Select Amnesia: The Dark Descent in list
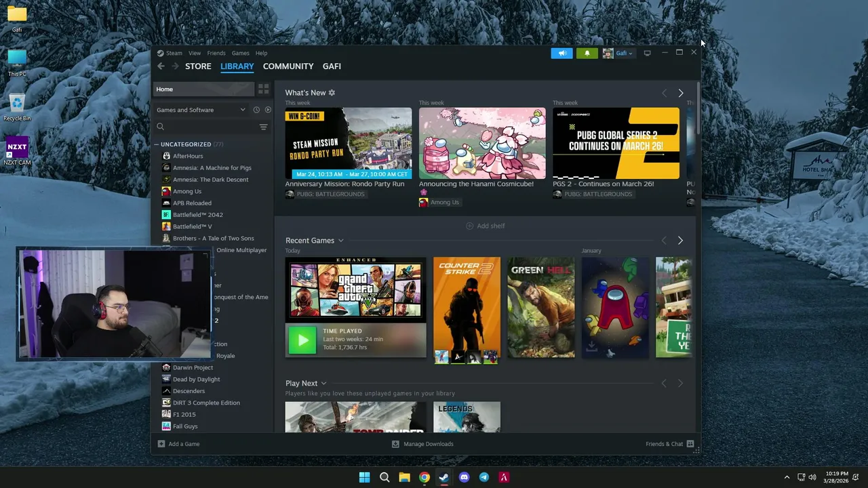Image resolution: width=868 pixels, height=488 pixels. point(211,180)
